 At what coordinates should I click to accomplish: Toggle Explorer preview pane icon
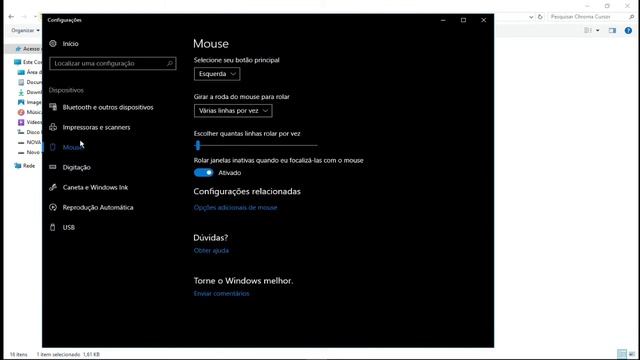612,31
